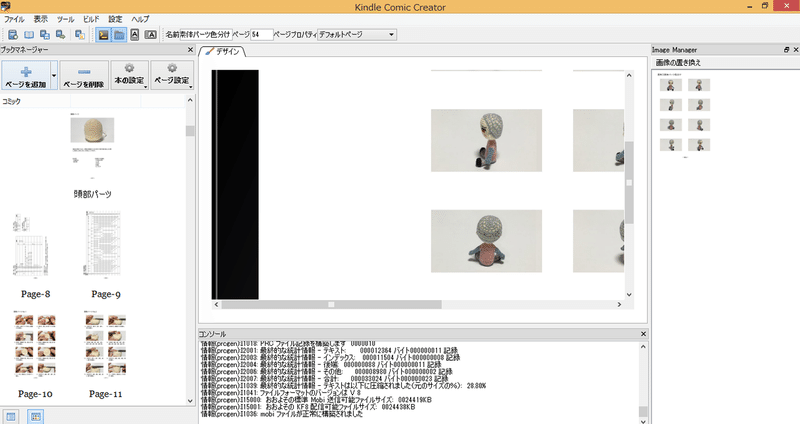The width and height of the screenshot is (800, 424).
Task: Toggle the console panel icon
Action: pos(104,35)
